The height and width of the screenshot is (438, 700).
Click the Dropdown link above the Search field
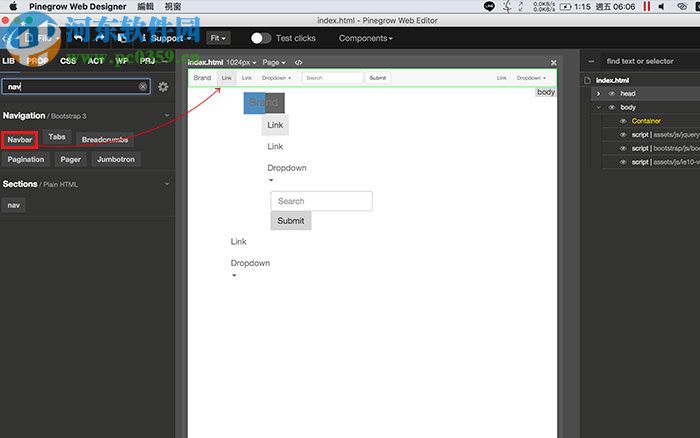pyautogui.click(x=287, y=168)
